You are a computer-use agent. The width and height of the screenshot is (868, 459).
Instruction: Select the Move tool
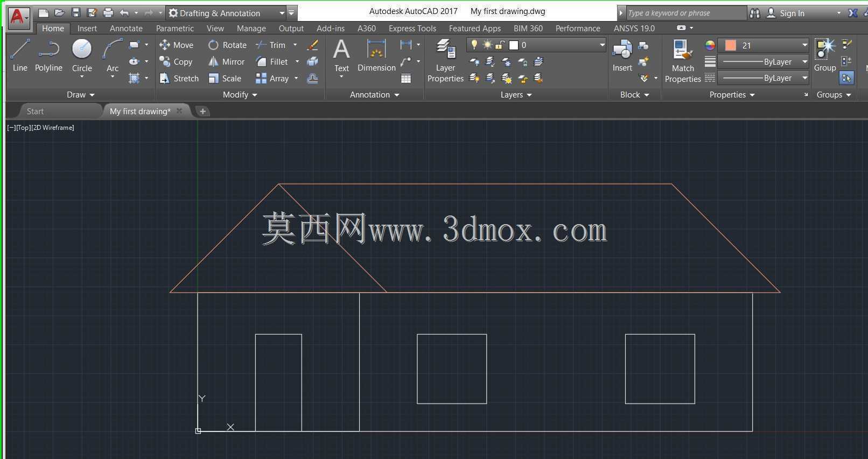point(176,45)
